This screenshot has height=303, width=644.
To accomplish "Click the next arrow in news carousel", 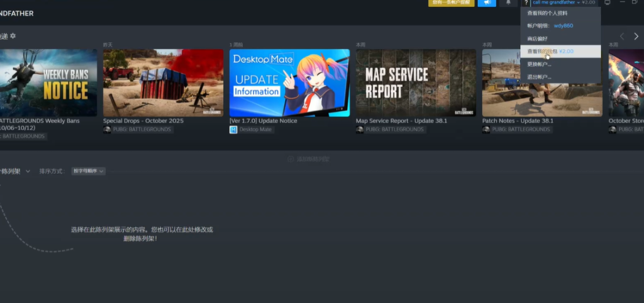I will pos(636,37).
